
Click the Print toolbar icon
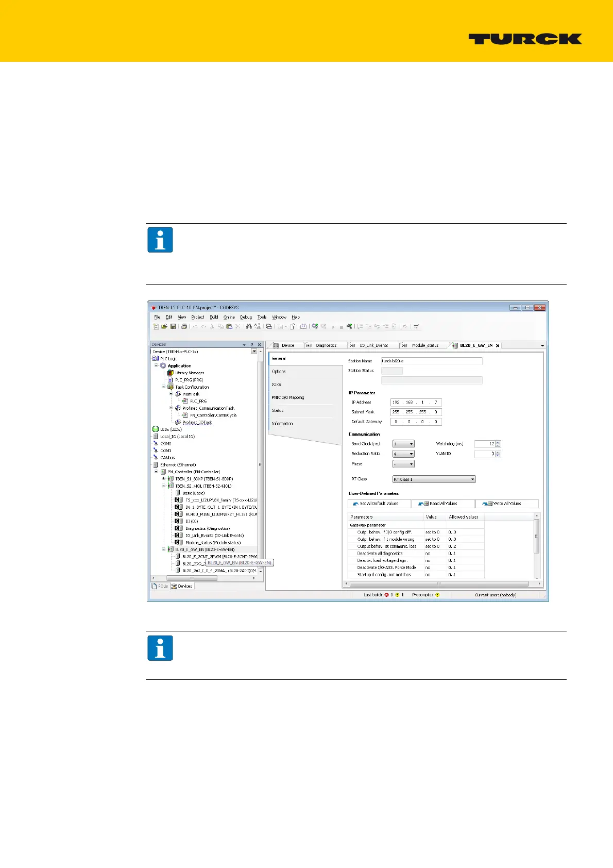[x=184, y=326]
